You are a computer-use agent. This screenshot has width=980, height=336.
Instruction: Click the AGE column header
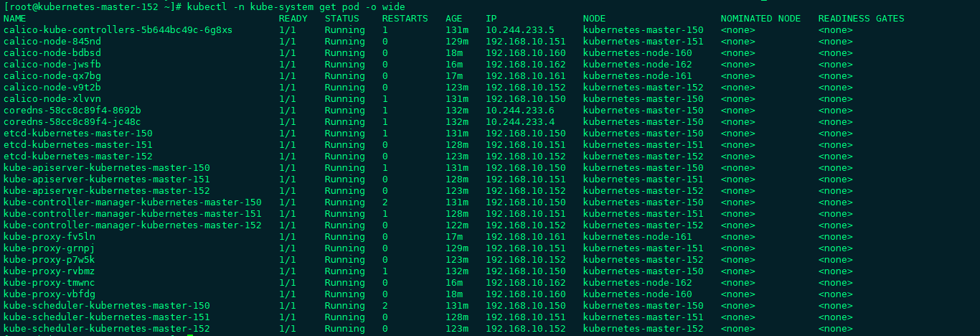point(454,19)
